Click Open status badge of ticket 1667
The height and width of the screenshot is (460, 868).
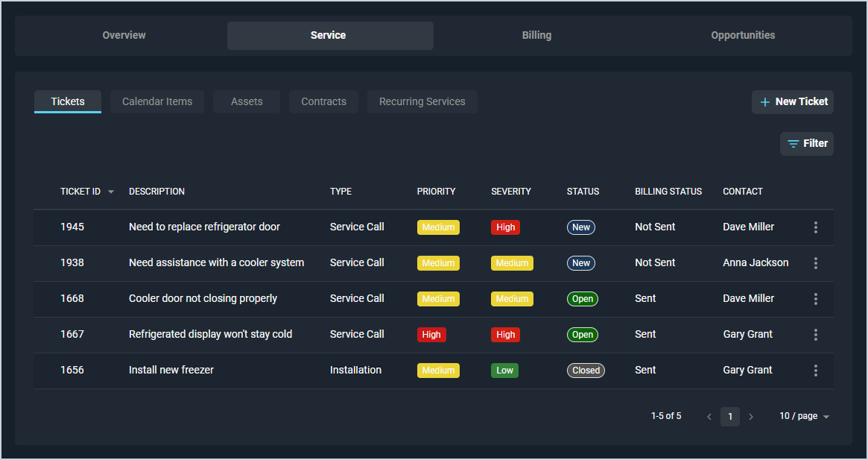[x=583, y=335]
